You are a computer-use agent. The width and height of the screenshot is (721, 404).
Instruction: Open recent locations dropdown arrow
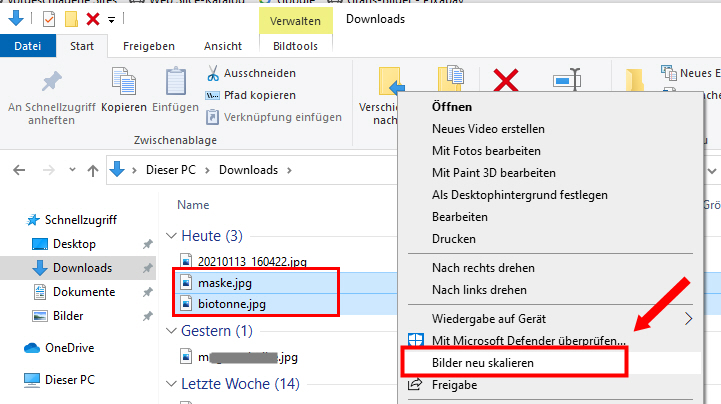coord(69,170)
